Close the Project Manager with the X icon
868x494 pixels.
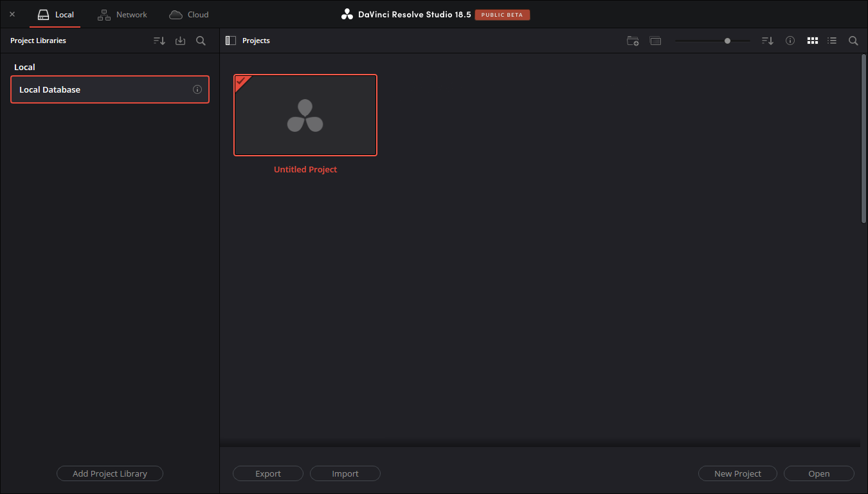pyautogui.click(x=12, y=14)
